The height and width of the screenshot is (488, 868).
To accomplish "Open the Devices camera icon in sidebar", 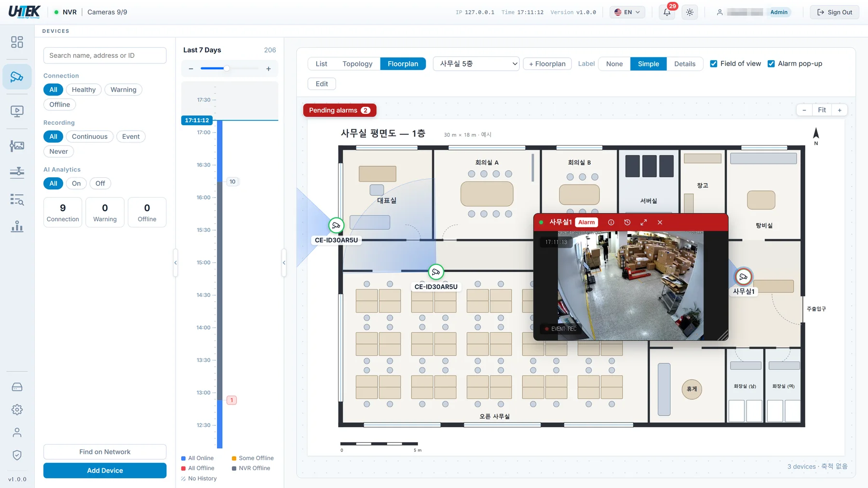I will point(17,77).
